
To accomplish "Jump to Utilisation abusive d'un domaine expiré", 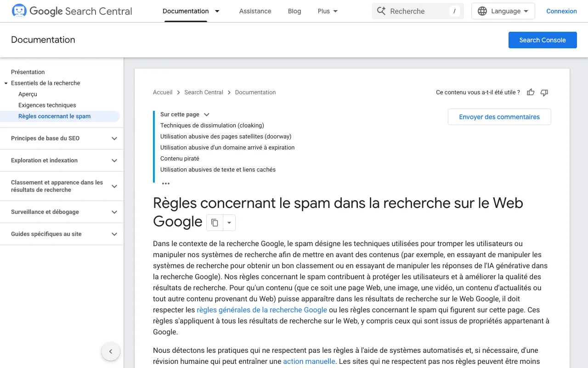I will (x=227, y=147).
